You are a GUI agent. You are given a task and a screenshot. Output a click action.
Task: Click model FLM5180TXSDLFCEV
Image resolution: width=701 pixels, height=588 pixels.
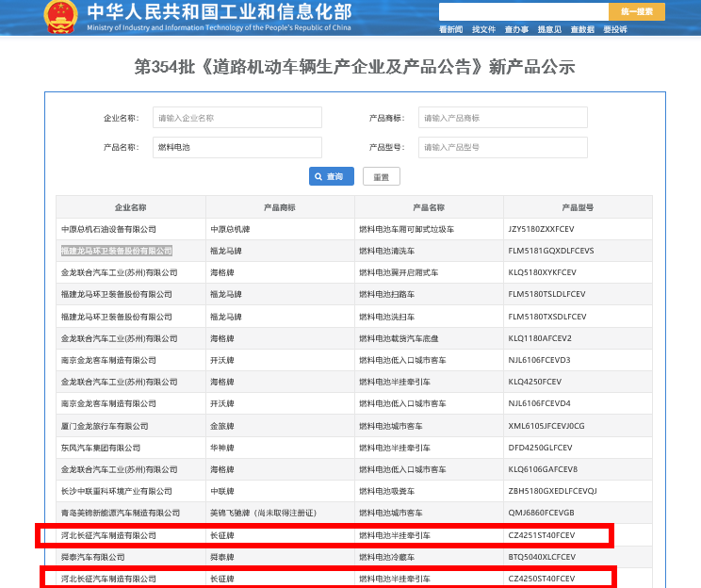pyautogui.click(x=547, y=317)
